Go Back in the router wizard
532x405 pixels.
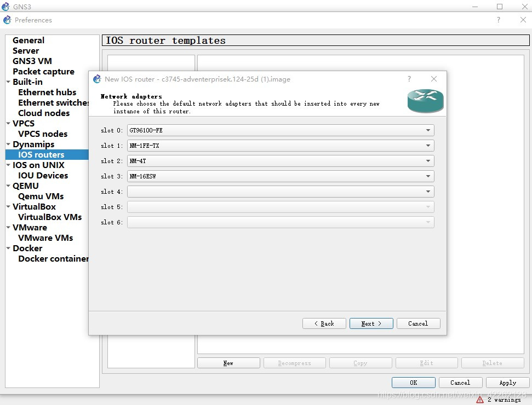[324, 323]
